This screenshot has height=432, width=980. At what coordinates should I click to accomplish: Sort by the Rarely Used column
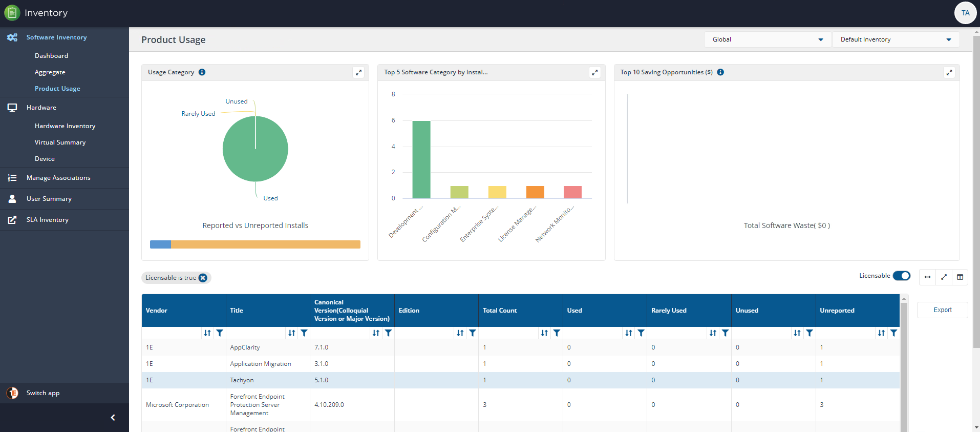pyautogui.click(x=713, y=333)
